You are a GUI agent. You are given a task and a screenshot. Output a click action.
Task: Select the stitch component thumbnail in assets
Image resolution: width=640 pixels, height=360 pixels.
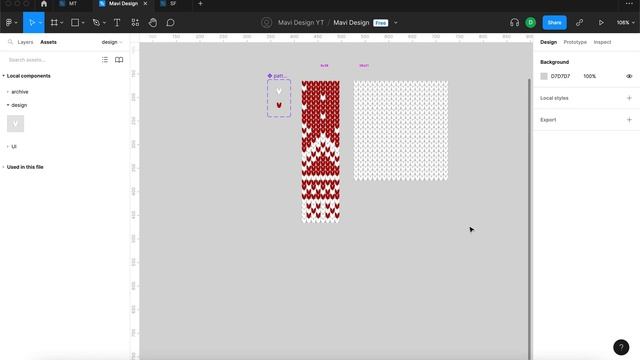pos(16,124)
